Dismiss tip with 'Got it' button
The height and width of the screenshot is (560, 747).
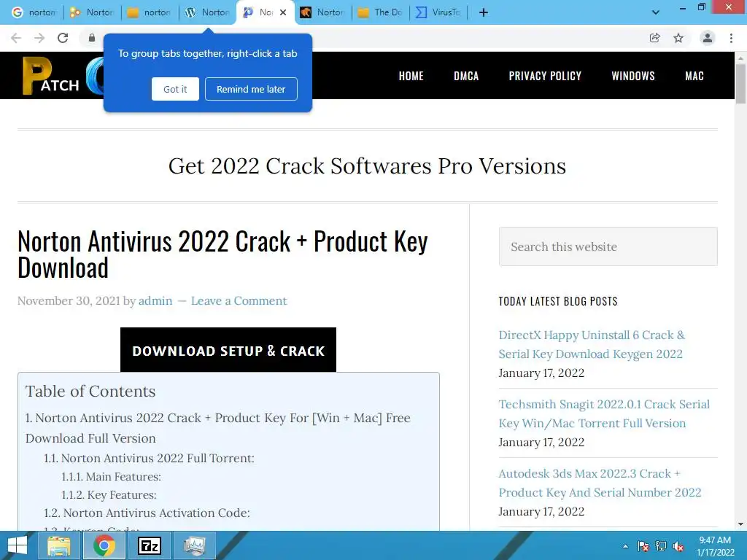175,89
